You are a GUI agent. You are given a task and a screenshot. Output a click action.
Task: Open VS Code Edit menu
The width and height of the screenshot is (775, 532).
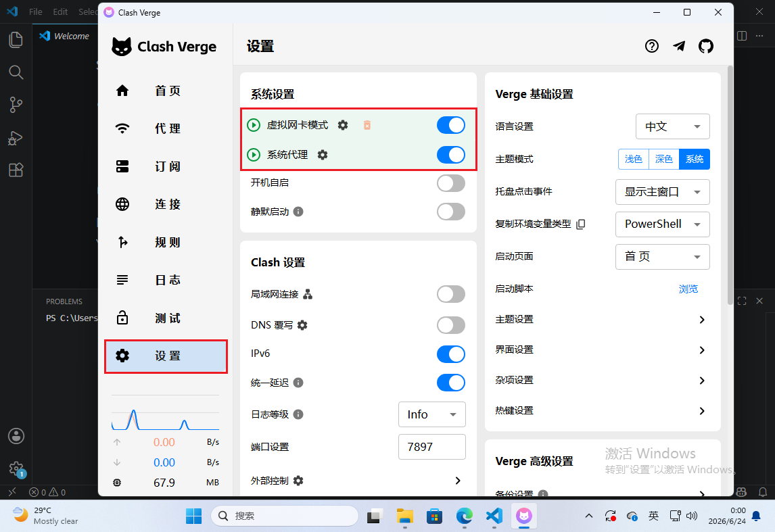pos(60,11)
